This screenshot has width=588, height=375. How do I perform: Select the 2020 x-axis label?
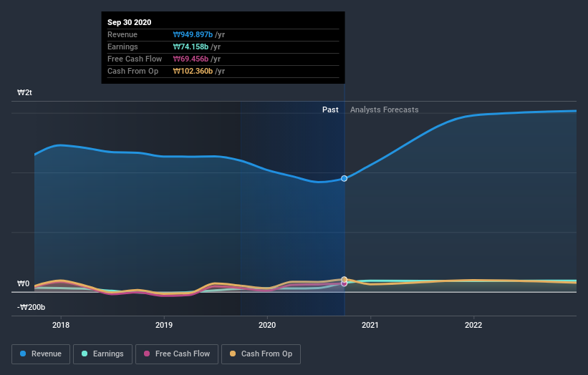point(267,325)
